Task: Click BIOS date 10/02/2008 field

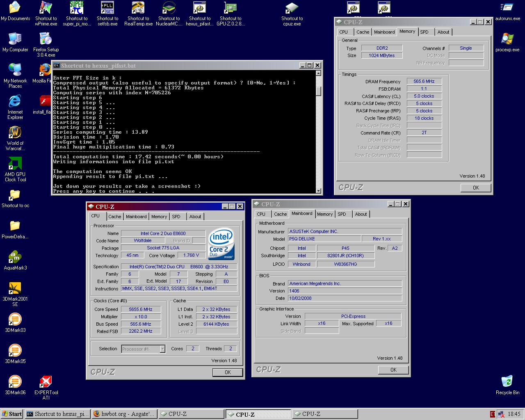Action: tap(345, 298)
